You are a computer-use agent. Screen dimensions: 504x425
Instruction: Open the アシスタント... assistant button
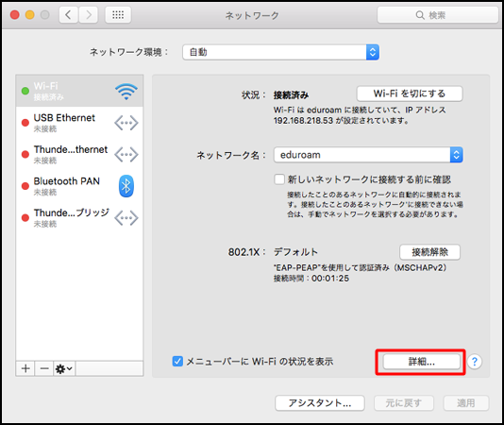[x=320, y=402]
